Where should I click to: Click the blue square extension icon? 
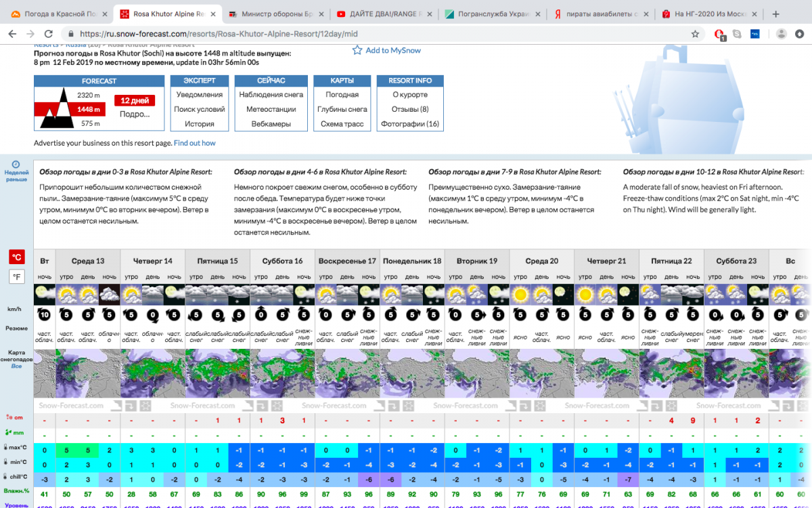754,33
